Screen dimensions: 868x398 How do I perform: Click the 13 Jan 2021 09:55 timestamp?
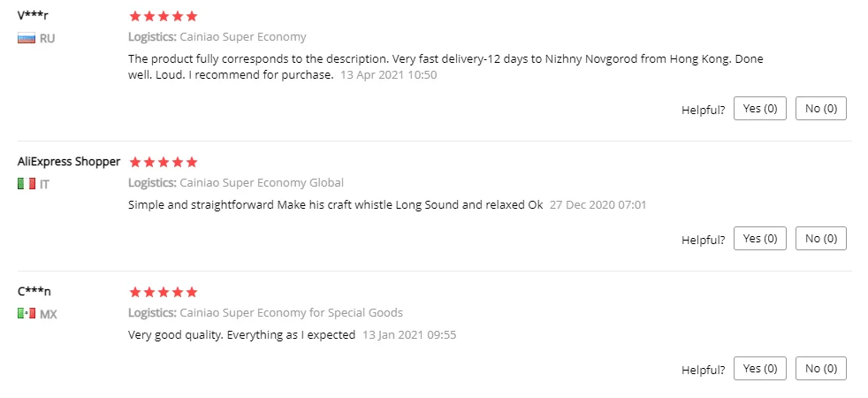(409, 335)
